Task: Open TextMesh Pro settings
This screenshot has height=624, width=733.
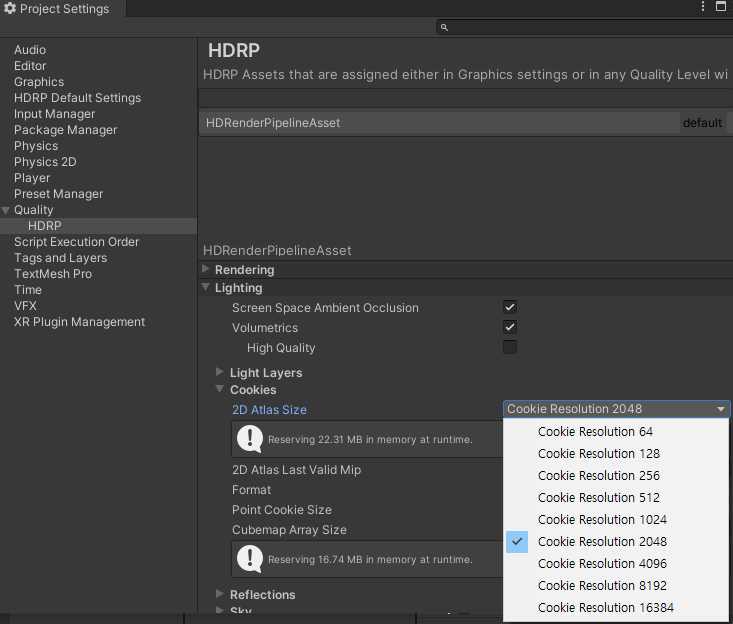Action: point(53,273)
